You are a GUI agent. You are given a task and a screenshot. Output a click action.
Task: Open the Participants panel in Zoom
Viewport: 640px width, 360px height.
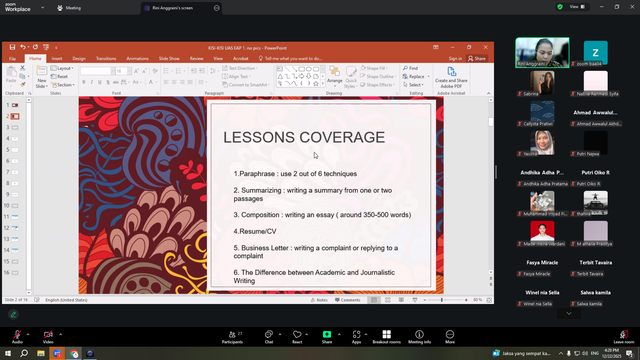tap(232, 337)
